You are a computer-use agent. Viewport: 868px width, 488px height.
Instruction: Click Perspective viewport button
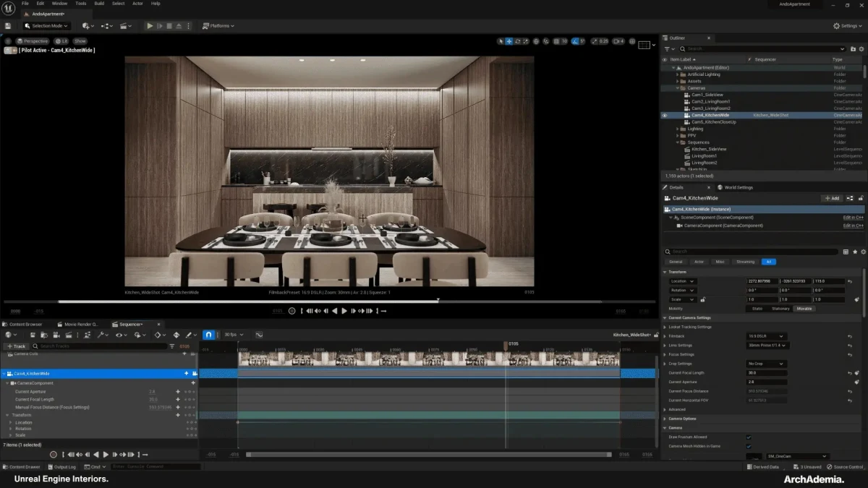[x=33, y=41]
